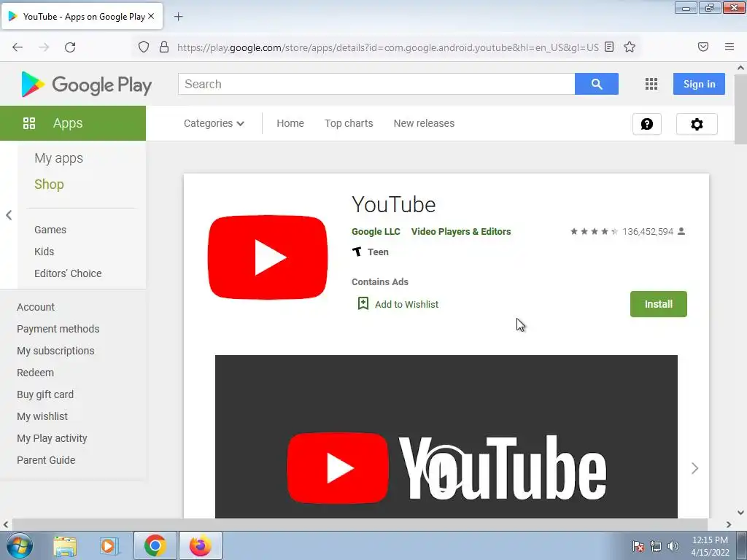Click the horizontal scrollbar right arrow
Image resolution: width=747 pixels, height=560 pixels.
coord(729,525)
